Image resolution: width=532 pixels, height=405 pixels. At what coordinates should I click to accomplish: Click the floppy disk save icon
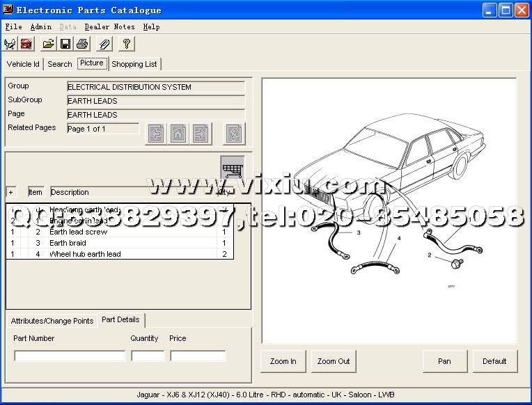click(65, 44)
